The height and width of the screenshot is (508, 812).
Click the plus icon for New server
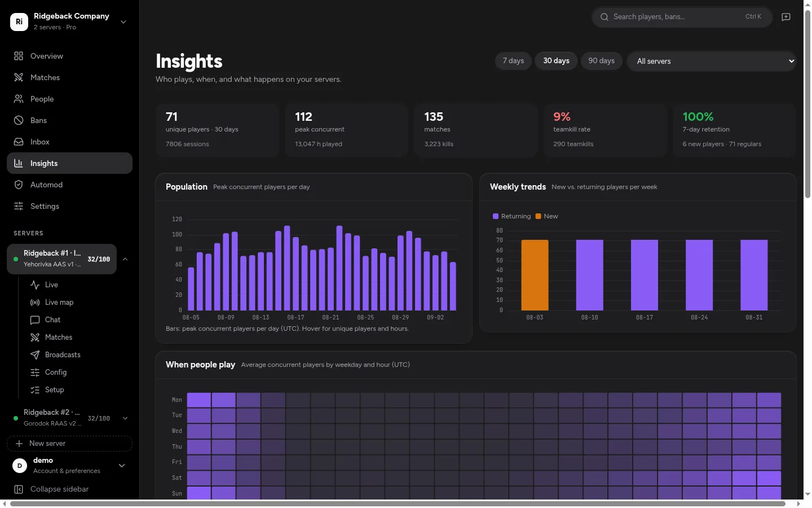tap(19, 444)
